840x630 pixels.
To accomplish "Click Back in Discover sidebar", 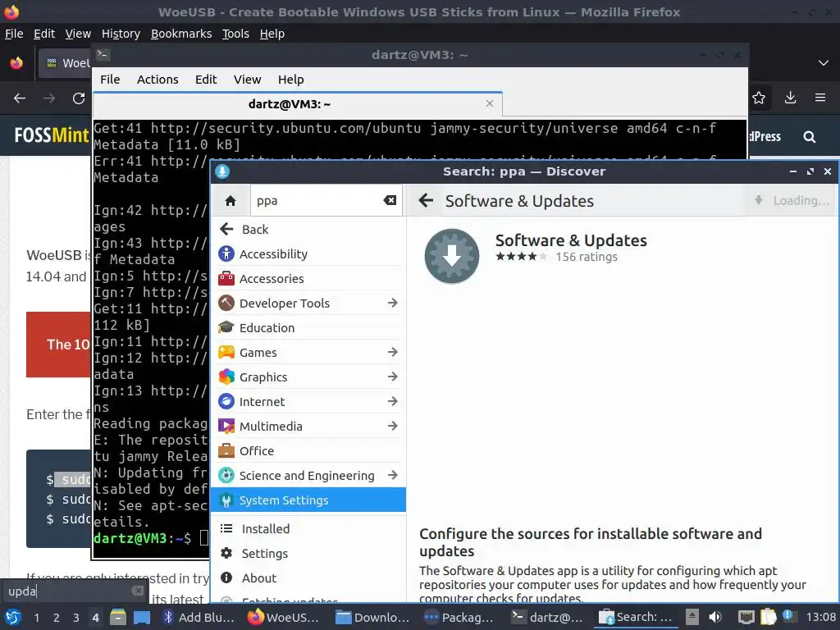I will click(x=308, y=230).
